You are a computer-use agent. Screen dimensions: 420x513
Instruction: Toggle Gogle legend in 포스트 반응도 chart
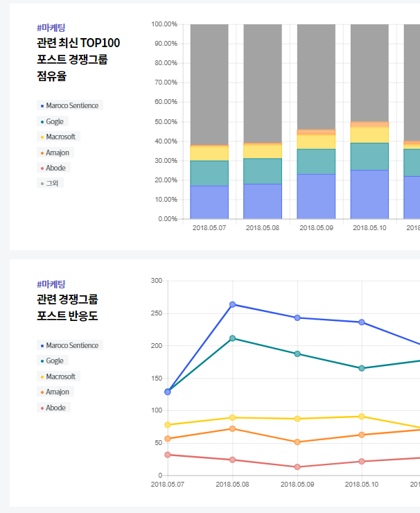(x=53, y=360)
